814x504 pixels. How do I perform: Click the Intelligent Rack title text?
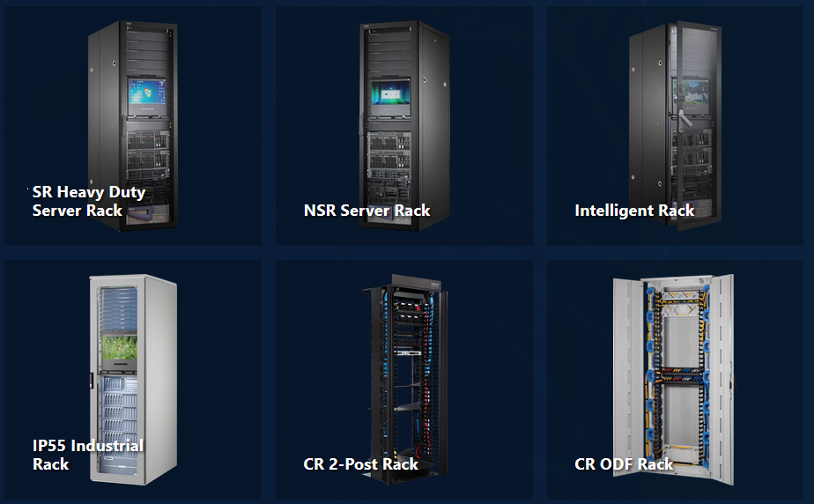pos(634,211)
